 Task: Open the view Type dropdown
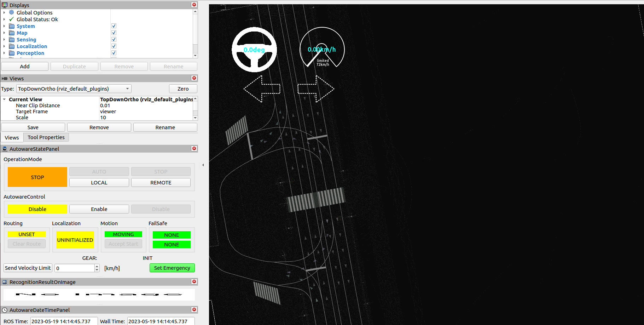pyautogui.click(x=74, y=89)
